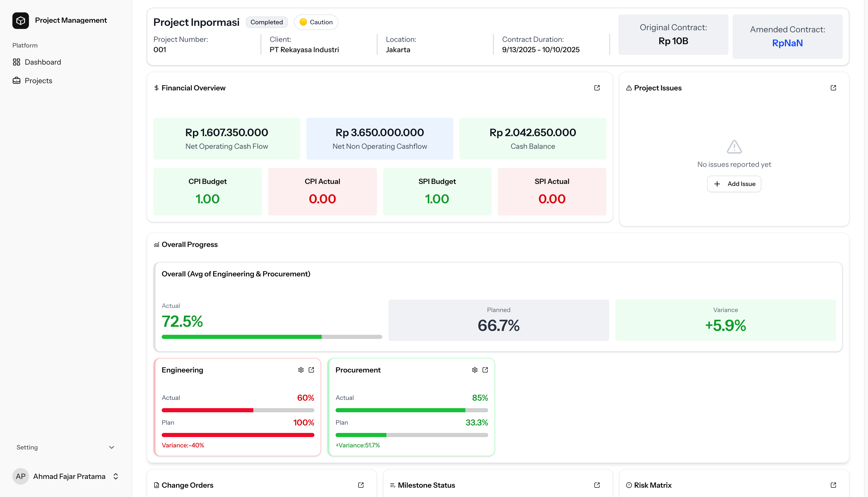This screenshot has width=868, height=497.
Task: Click the overall 72.5% progress bar
Action: [272, 337]
